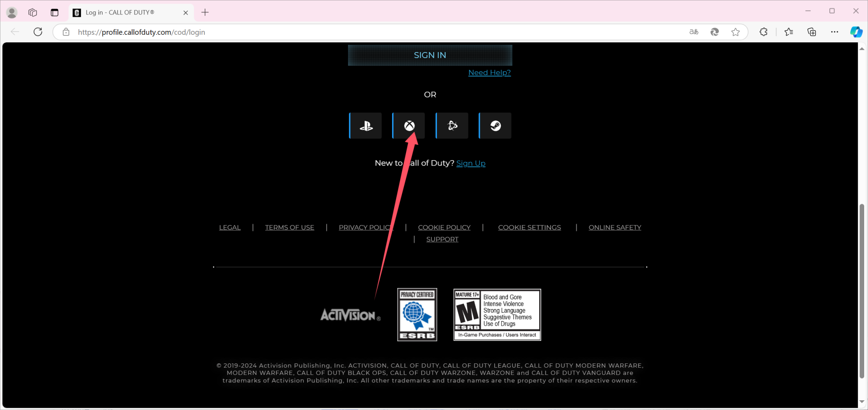Open browser Settings and more menu

coord(834,32)
